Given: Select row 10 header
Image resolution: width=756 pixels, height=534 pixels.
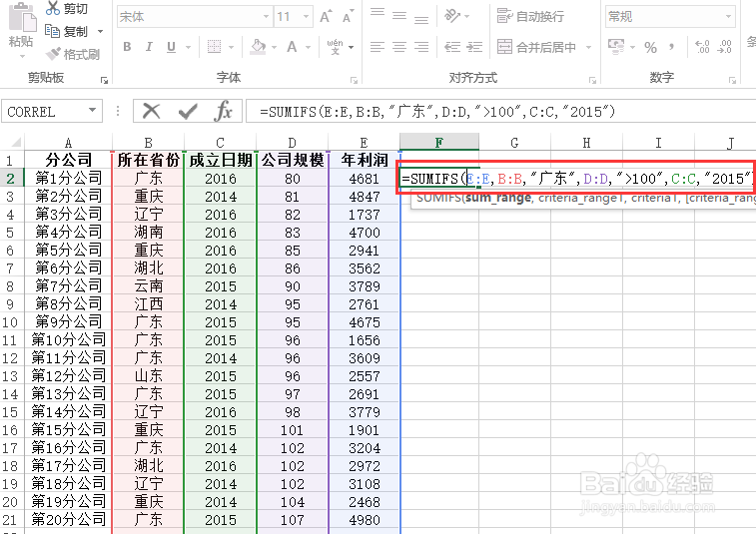Looking at the screenshot, I should click(x=11, y=322).
